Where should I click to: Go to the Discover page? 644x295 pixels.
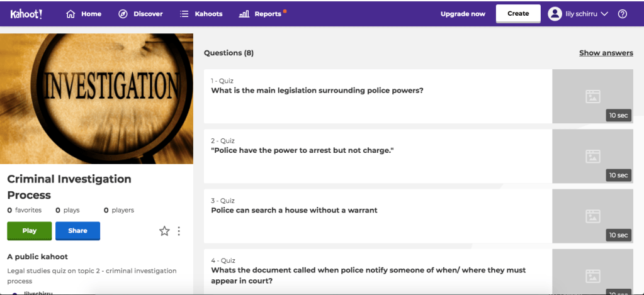148,14
